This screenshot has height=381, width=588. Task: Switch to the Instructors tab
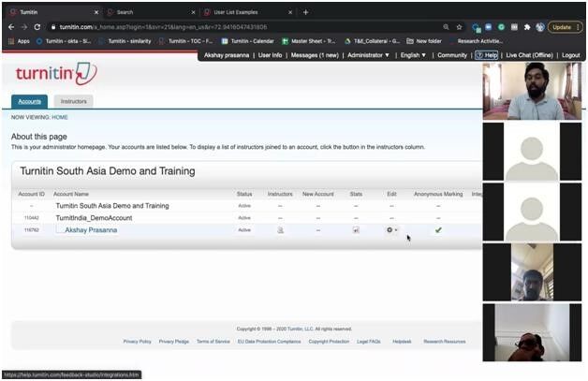coord(73,101)
